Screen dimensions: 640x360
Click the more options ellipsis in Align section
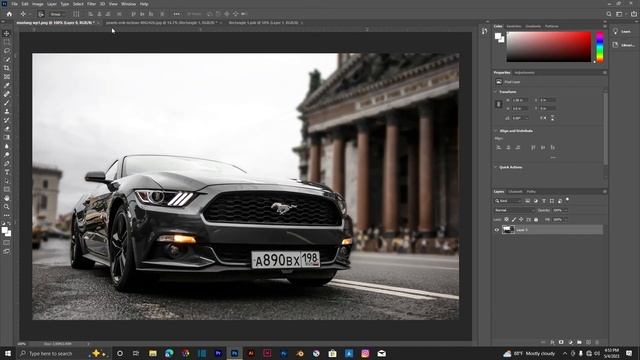pos(553,157)
